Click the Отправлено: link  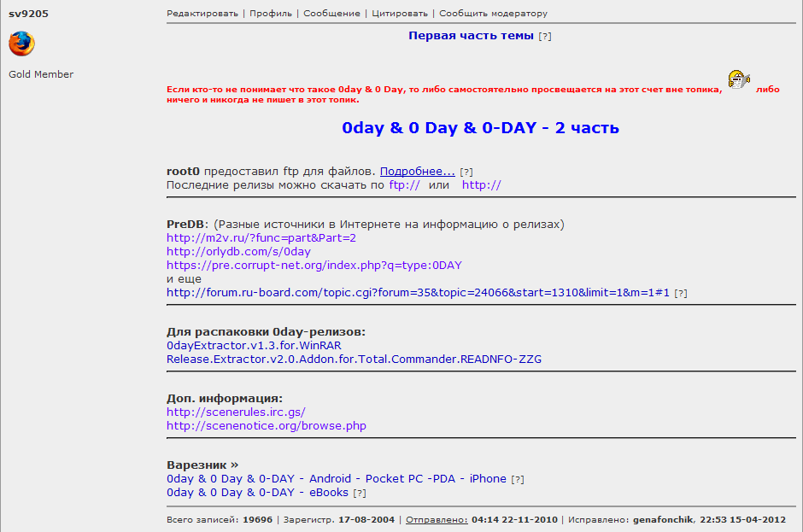437,520
